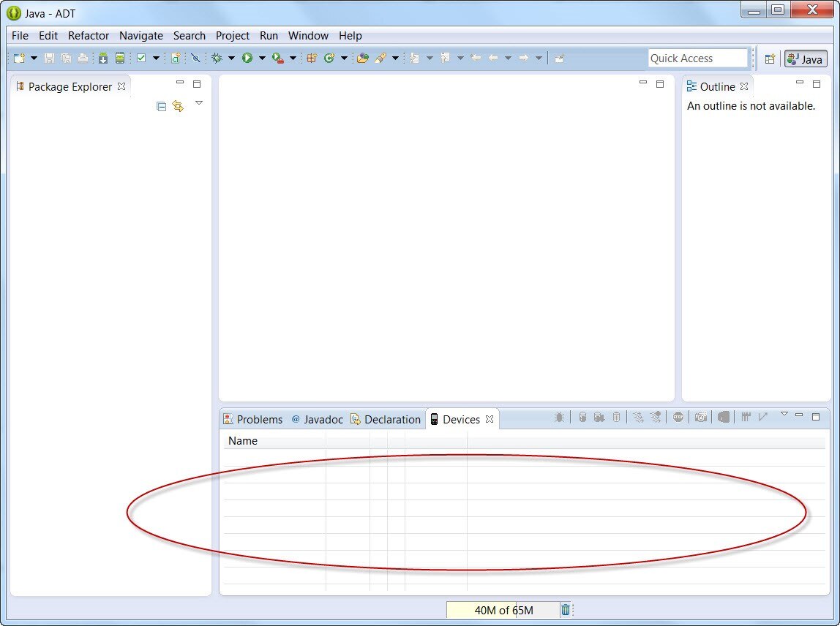
Task: Click the New Java Package icon
Action: 312,59
